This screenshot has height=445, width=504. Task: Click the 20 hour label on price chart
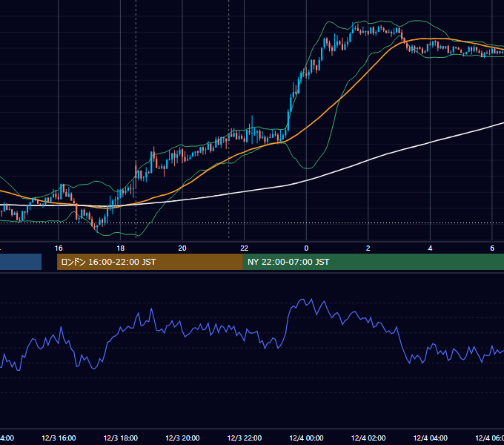[x=182, y=248]
